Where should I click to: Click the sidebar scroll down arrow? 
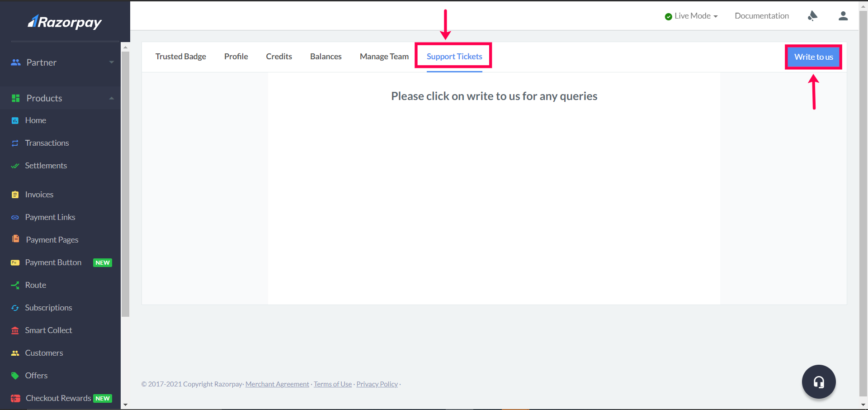pos(125,405)
